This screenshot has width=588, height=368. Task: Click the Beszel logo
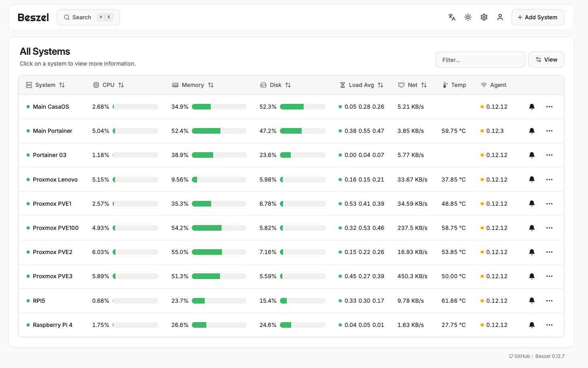[x=33, y=17]
